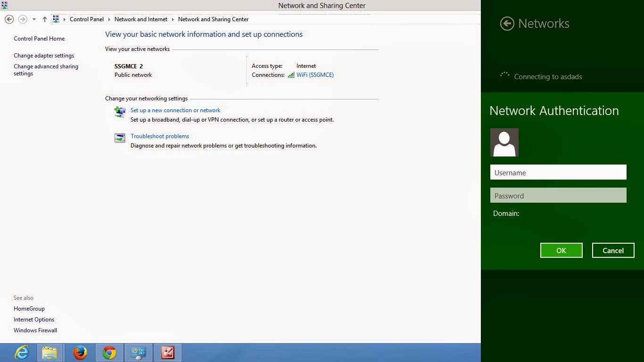644x362 pixels.
Task: Open Change adapter settings
Action: [x=44, y=56]
